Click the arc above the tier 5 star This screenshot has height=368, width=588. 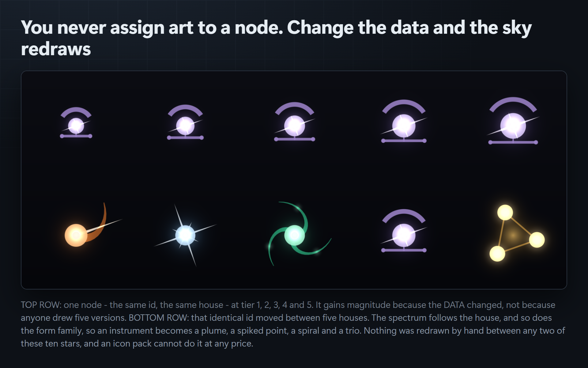coord(513,104)
